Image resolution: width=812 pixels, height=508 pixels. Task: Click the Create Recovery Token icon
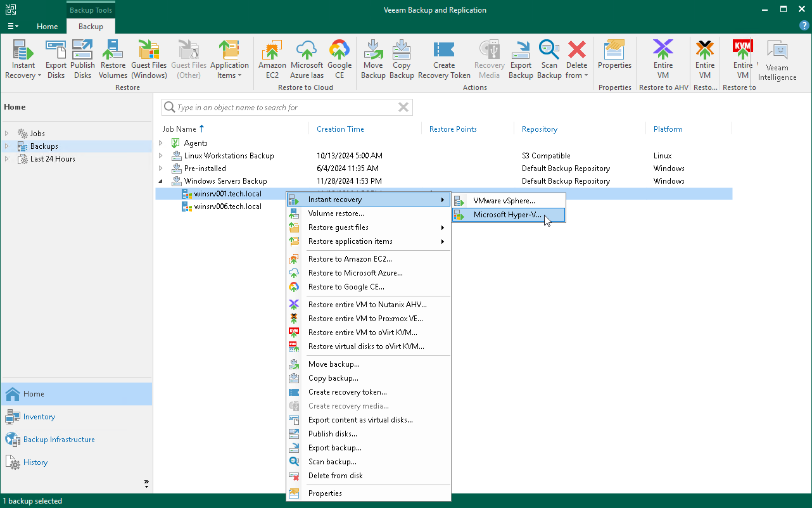point(444,58)
